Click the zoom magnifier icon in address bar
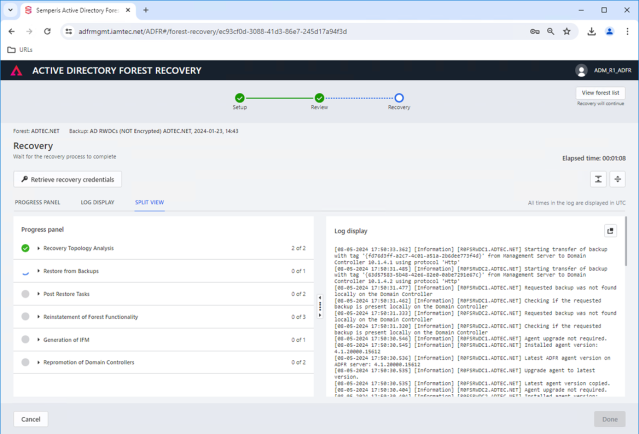 551,31
